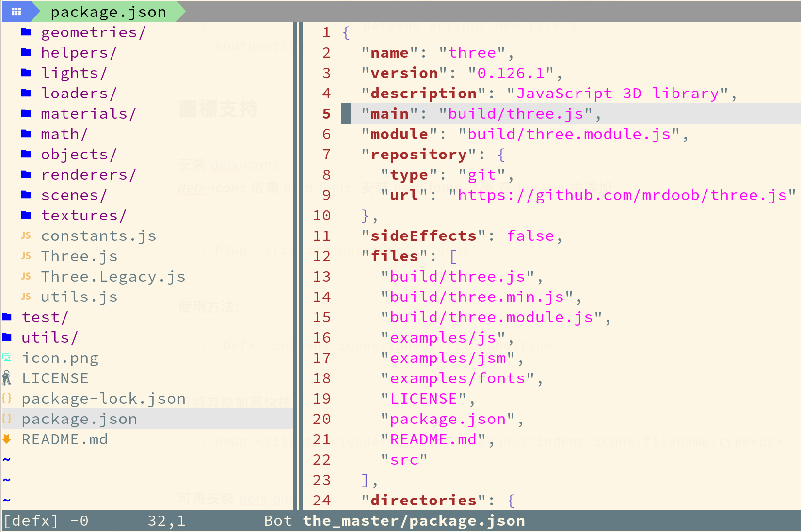The width and height of the screenshot is (801, 532).
Task: Click "build/three.min.js" on line 14
Action: click(477, 297)
